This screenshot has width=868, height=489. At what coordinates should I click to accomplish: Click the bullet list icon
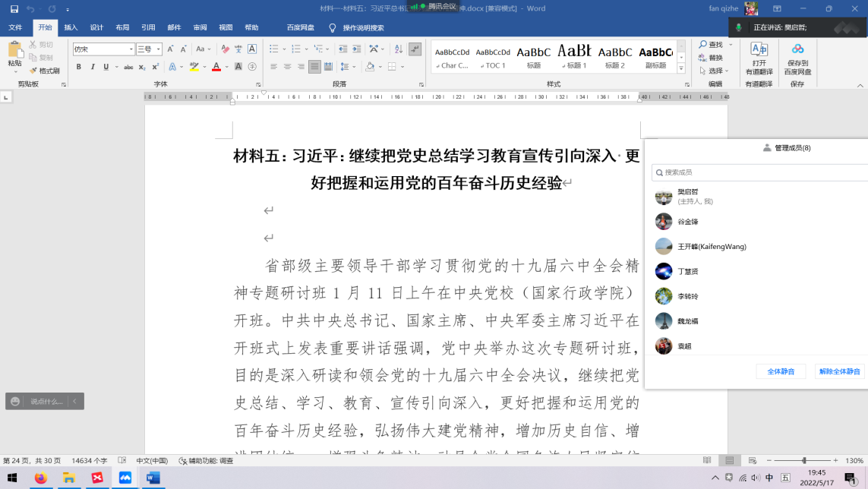(x=273, y=49)
